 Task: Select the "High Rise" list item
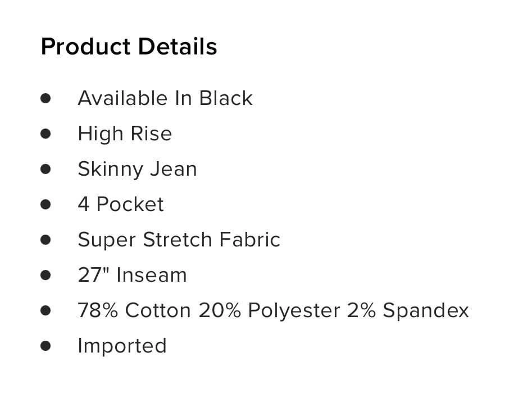[125, 134]
